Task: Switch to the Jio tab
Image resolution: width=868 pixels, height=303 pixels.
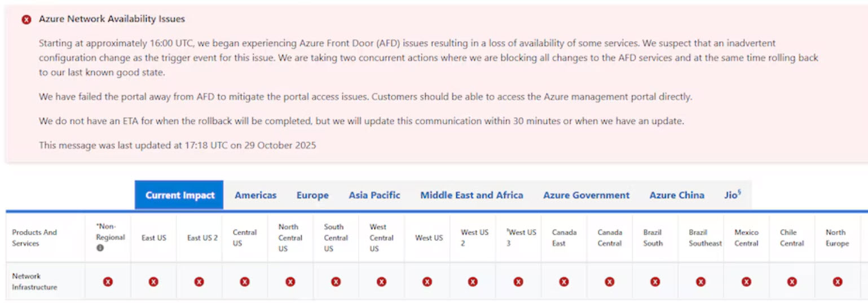Action: tap(732, 195)
